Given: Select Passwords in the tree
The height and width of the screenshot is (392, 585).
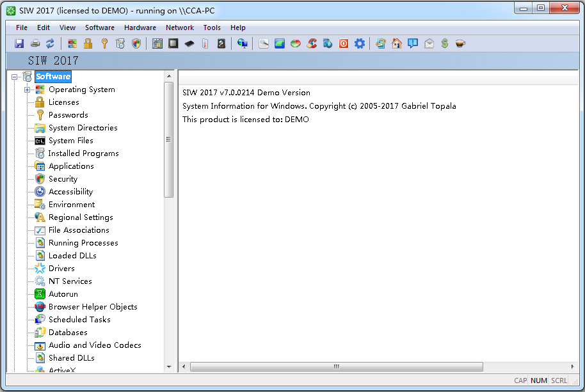Looking at the screenshot, I should 68,114.
